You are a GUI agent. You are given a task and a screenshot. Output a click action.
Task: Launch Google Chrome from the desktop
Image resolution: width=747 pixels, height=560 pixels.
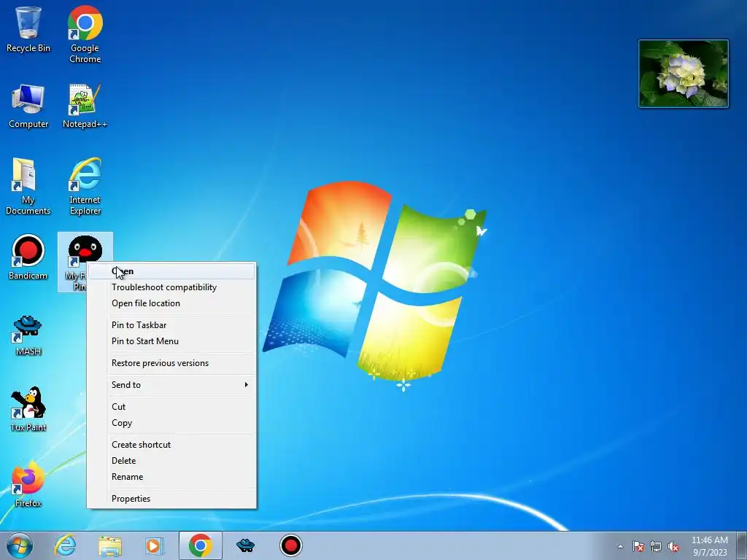[x=85, y=34]
